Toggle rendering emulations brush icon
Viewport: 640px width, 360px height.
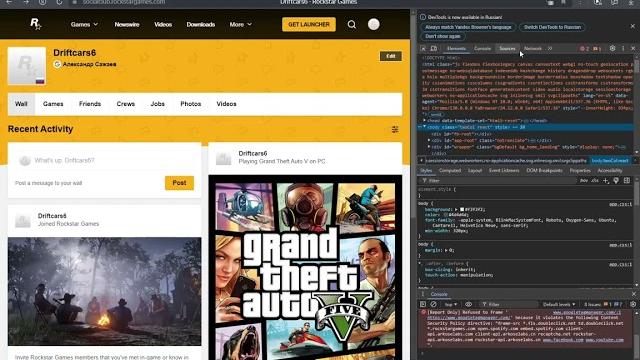pyautogui.click(x=616, y=180)
